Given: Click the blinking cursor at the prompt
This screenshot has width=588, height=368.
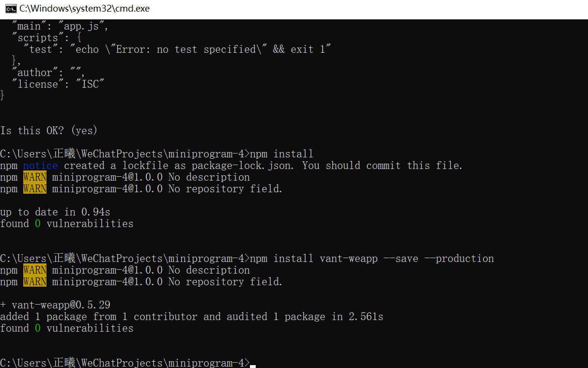Looking at the screenshot, I should [x=253, y=363].
